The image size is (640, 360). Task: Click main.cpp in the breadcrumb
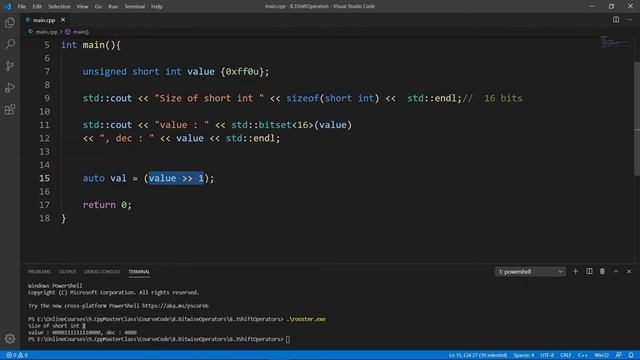(46, 31)
